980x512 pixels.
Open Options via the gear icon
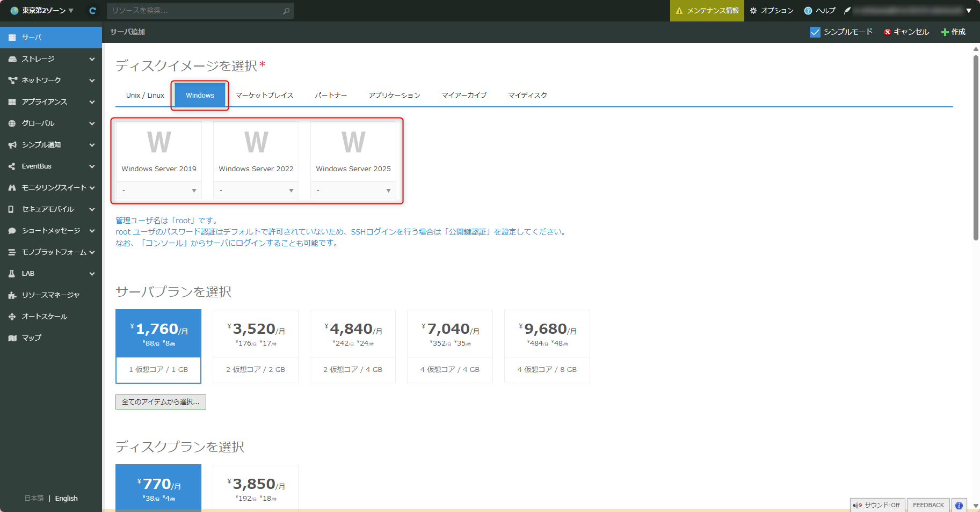tap(753, 11)
